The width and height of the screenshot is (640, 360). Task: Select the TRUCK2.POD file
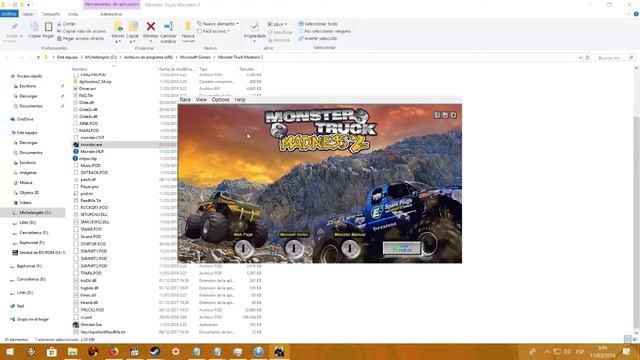[92, 310]
